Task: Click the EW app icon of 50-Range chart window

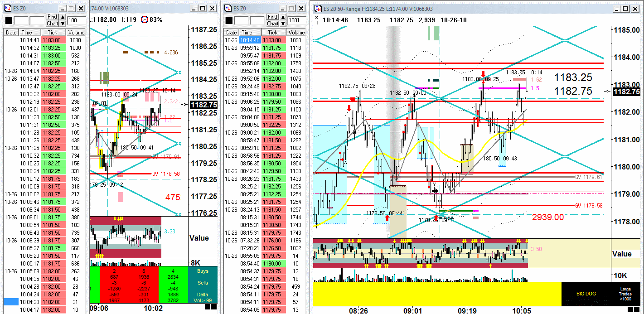Action: 318,9
